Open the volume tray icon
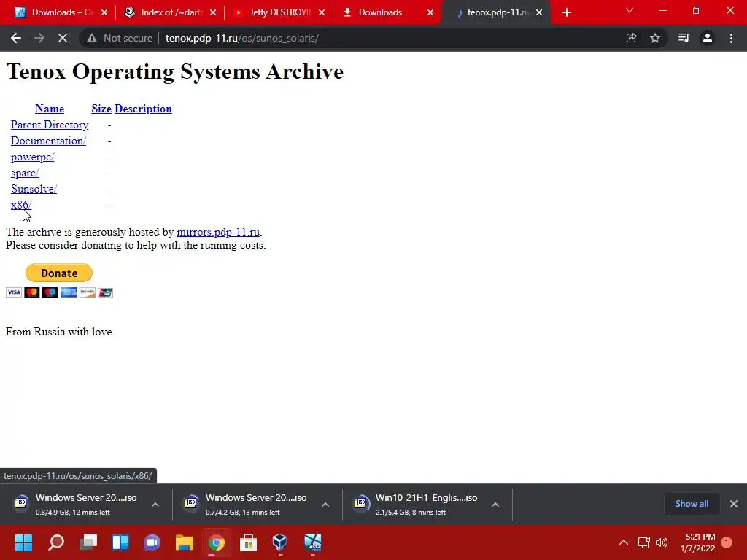Screen dimensions: 747x560 pyautogui.click(x=662, y=542)
